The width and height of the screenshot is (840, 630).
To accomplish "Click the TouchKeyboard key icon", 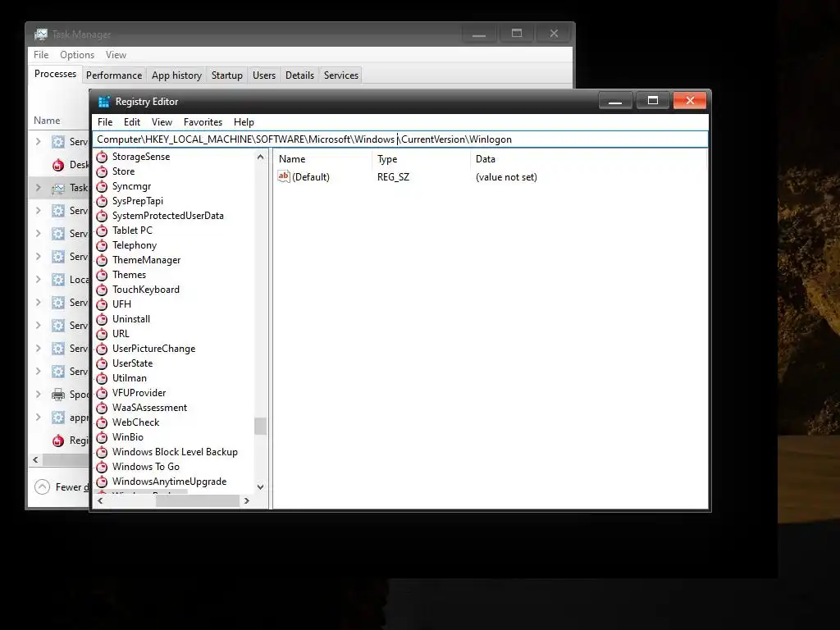I will coord(102,290).
